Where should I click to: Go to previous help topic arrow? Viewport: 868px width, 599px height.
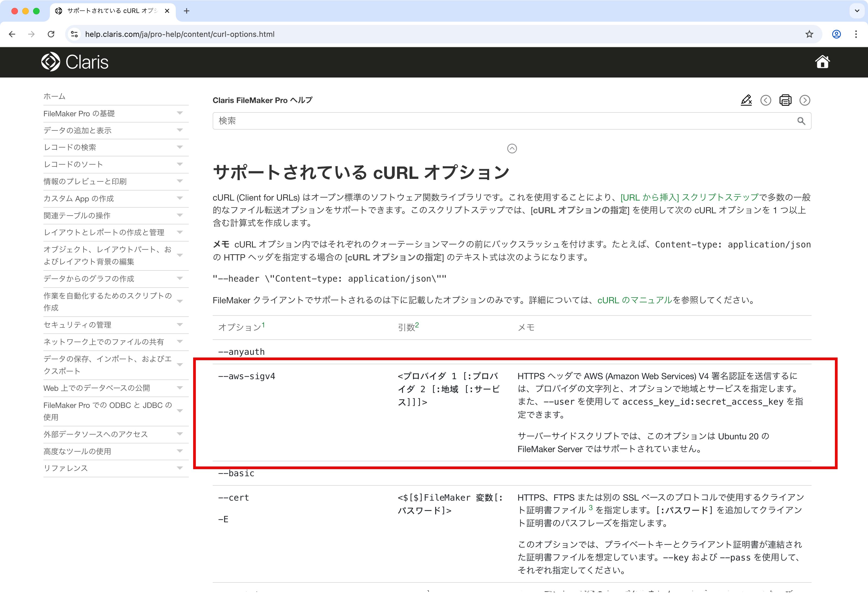(x=765, y=100)
